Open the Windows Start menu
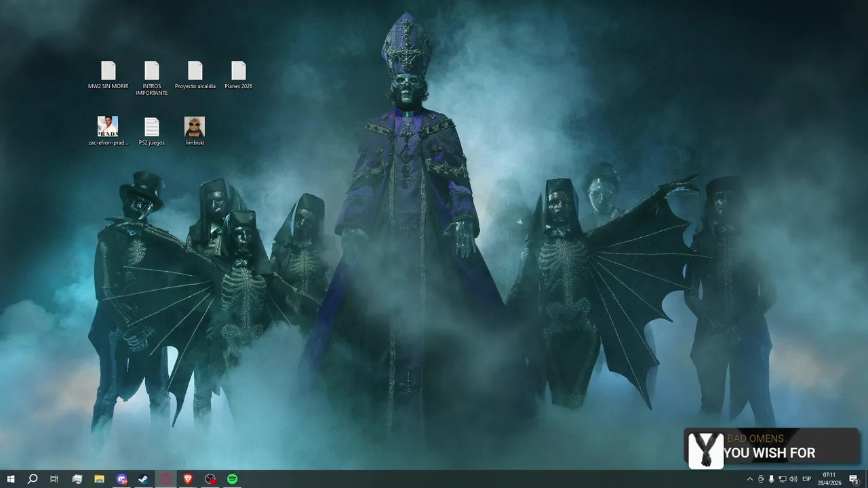868x488 pixels. [11, 479]
